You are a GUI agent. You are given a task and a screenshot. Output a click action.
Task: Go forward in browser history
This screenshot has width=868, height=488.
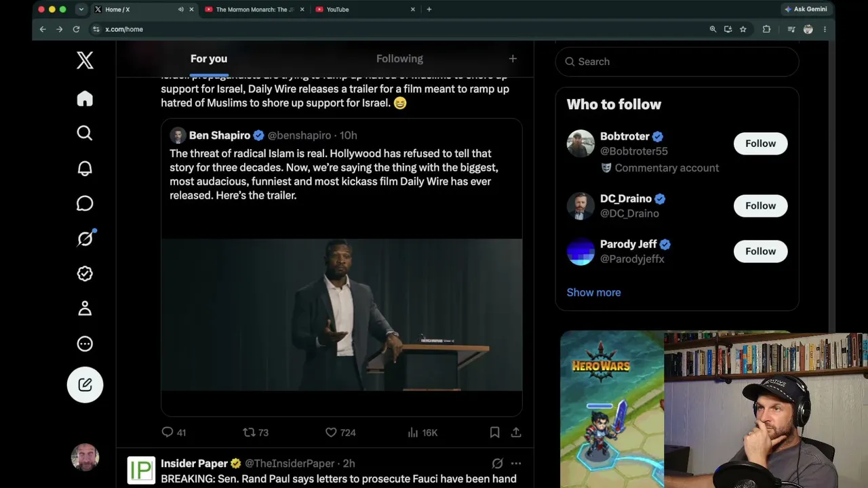point(59,29)
